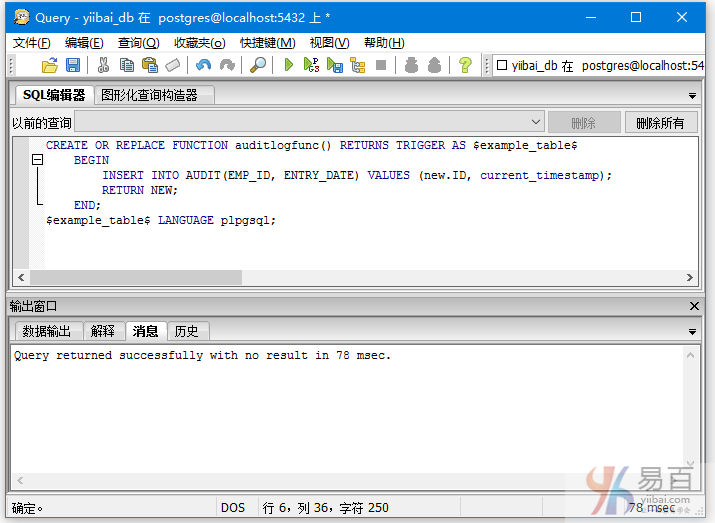The image size is (715, 523).
Task: Run the query with the green play icon
Action: (x=288, y=65)
